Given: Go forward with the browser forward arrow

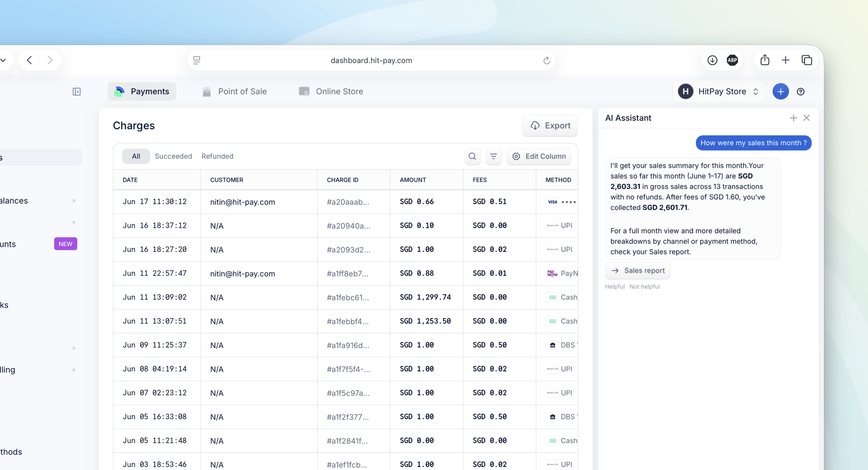Looking at the screenshot, I should [50, 60].
